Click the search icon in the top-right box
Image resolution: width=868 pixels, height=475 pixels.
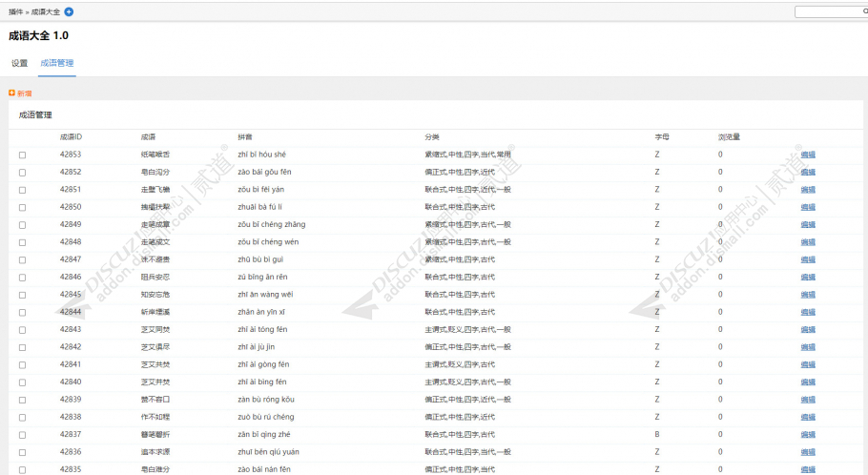865,11
